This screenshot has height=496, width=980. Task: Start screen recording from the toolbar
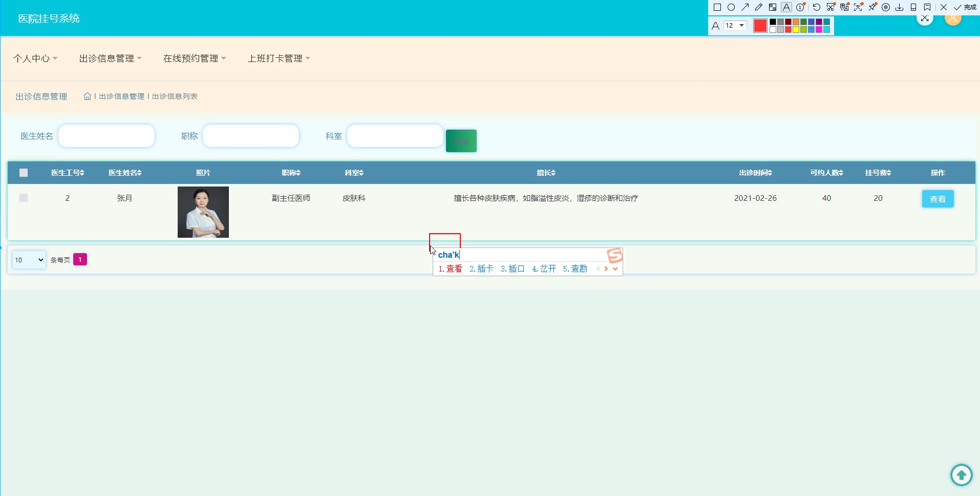(x=886, y=7)
